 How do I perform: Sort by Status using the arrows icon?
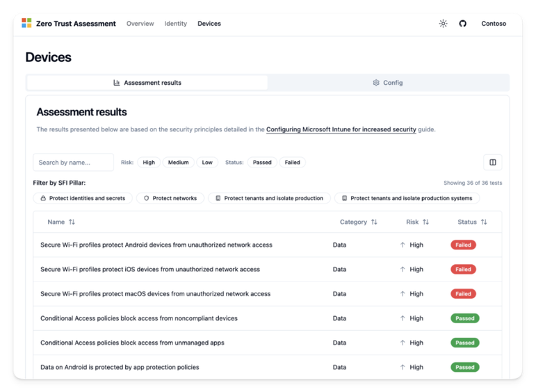point(484,222)
